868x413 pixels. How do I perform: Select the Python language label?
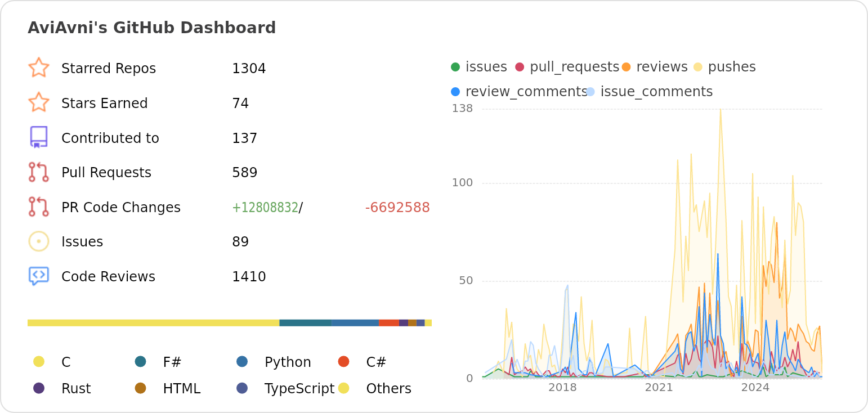click(287, 362)
